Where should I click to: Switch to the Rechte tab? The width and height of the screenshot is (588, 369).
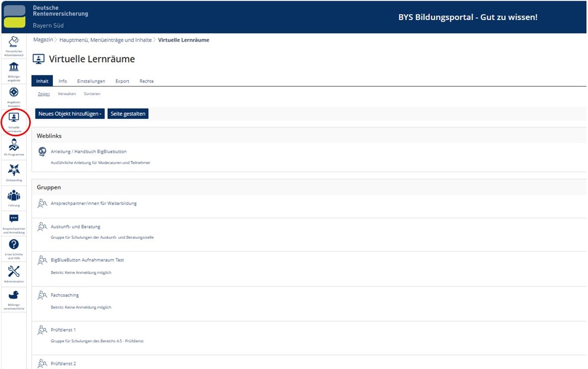(146, 81)
